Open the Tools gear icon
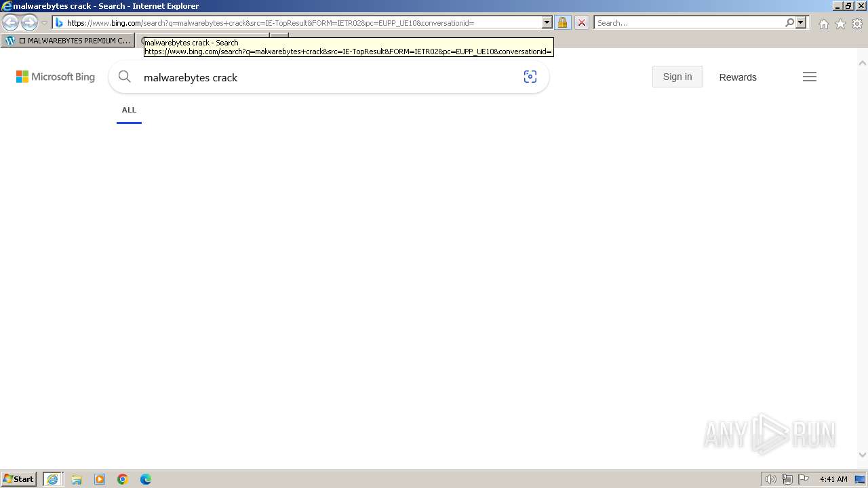The image size is (868, 488). pos(857,24)
